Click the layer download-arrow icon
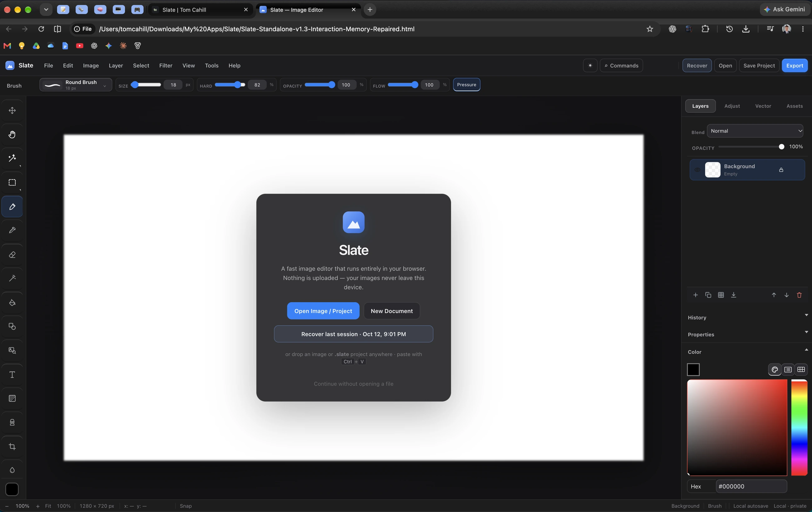 pyautogui.click(x=733, y=295)
